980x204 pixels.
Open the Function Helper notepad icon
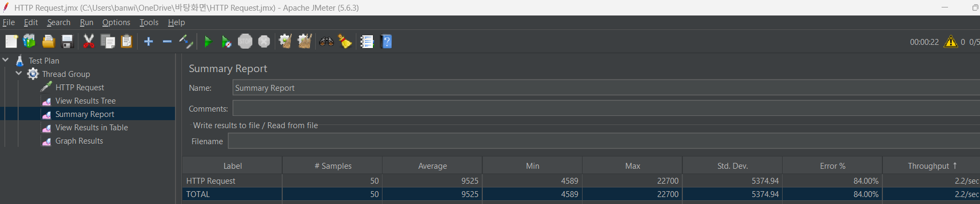(x=367, y=42)
